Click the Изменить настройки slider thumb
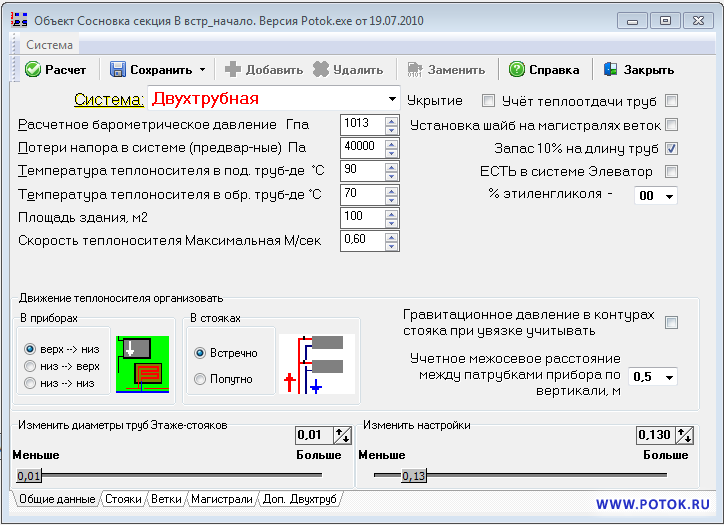Image resolution: width=724 pixels, height=525 pixels. point(414,476)
